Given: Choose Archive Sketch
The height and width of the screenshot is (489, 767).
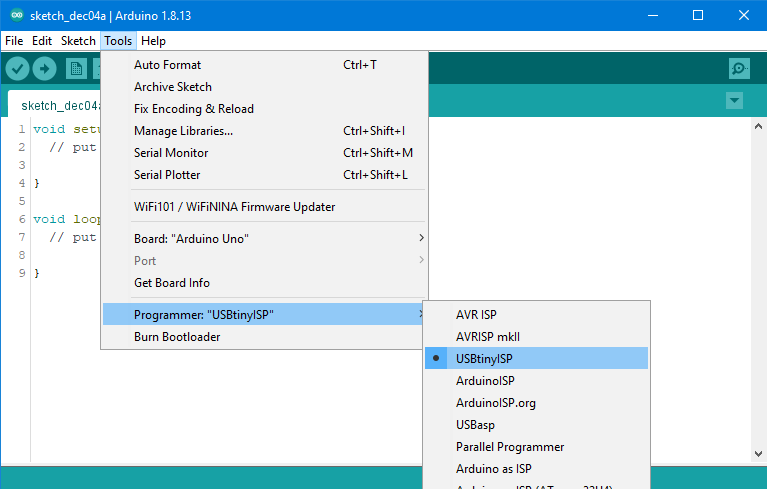Looking at the screenshot, I should click(x=264, y=87).
